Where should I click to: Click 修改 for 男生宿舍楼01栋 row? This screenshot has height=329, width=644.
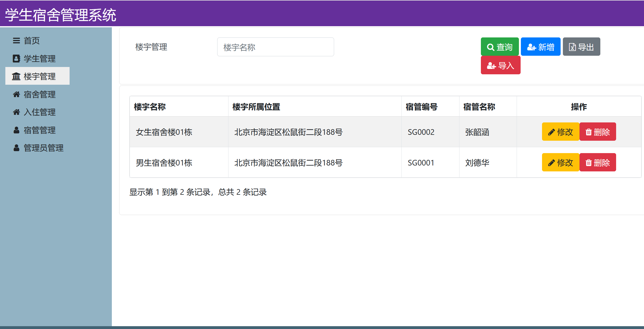point(560,162)
